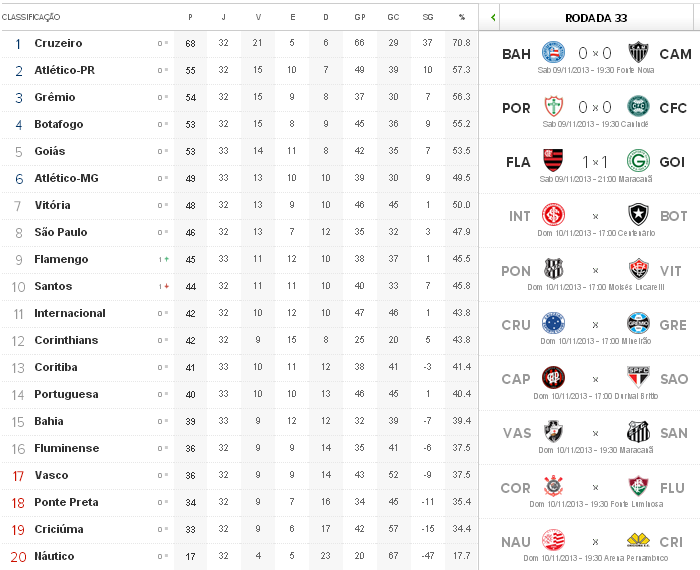Open Cruzeiro team in standings
Screen dimensions: 700x570
[58, 43]
